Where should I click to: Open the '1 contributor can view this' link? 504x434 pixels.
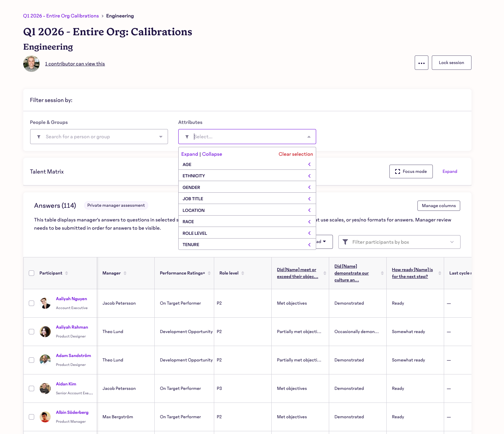(x=75, y=64)
